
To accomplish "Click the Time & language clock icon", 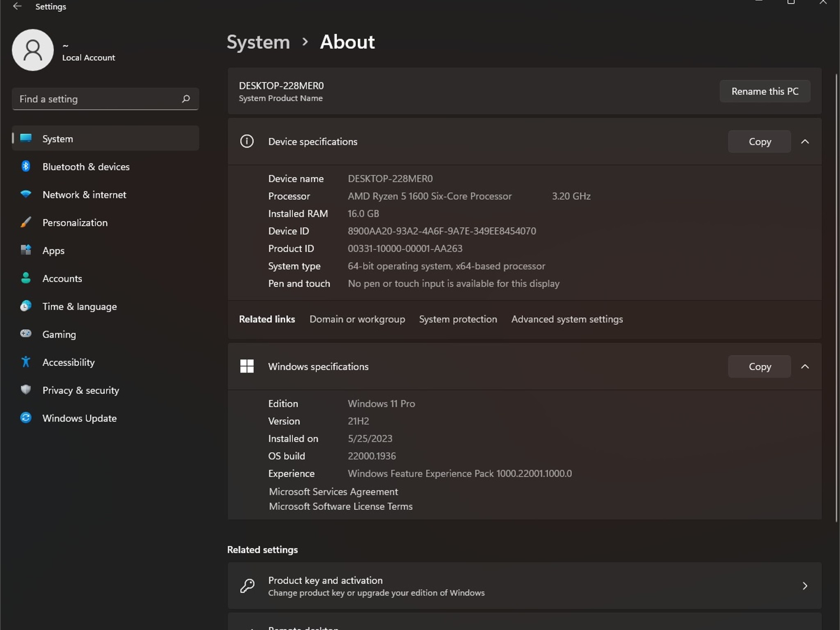I will click(x=26, y=306).
